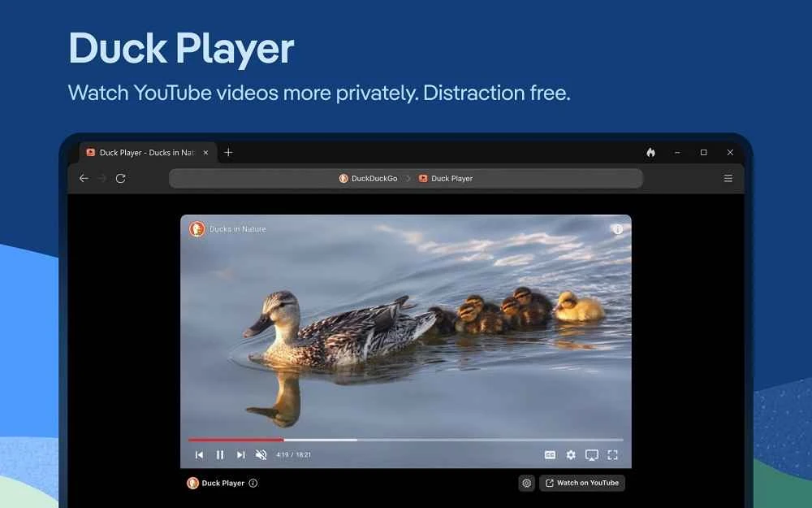Maximize the browser window
The image size is (812, 508).
[704, 153]
